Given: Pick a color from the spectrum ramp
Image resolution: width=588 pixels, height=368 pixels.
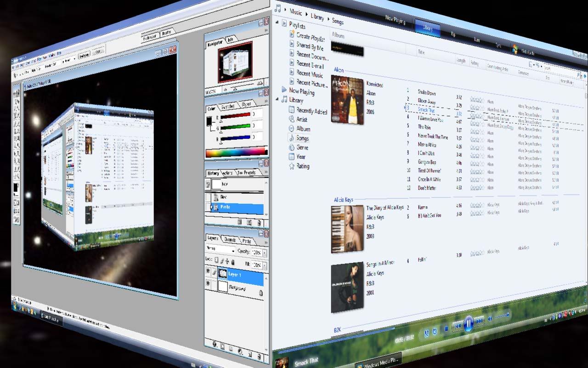Looking at the screenshot, I should (x=236, y=152).
